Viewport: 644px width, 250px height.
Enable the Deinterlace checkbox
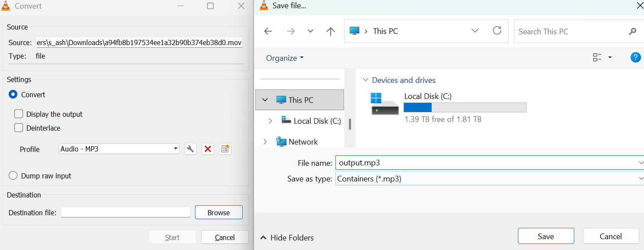[x=19, y=128]
